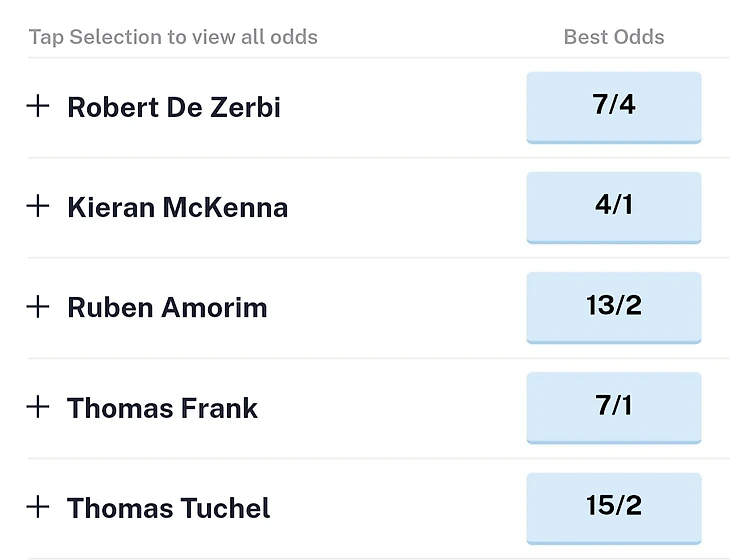Expand the Robert De Zerbi plus icon
The width and height of the screenshot is (730, 560).
click(x=38, y=107)
